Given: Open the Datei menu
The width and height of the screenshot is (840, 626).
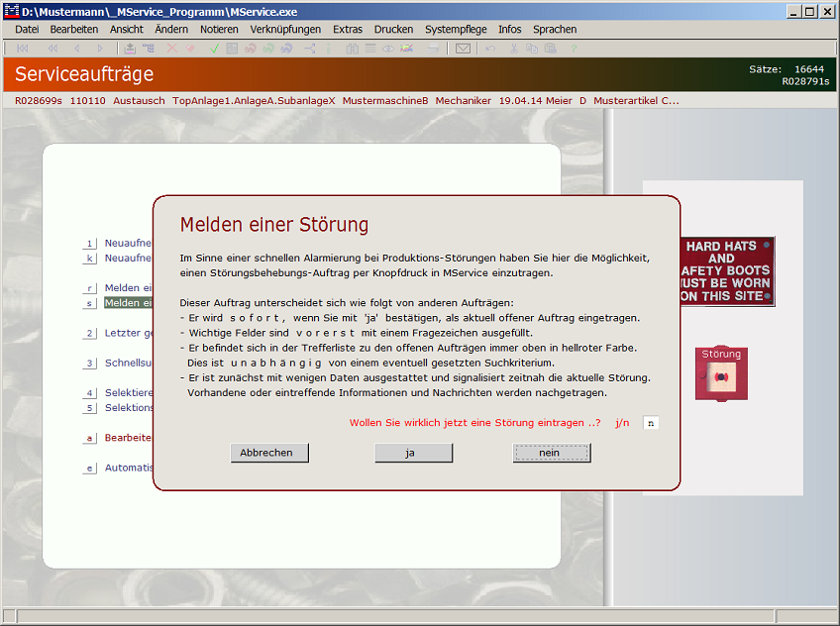Looking at the screenshot, I should [26, 29].
